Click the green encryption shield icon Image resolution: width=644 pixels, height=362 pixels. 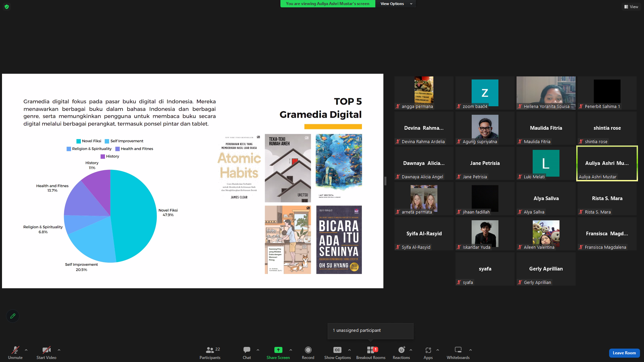7,7
